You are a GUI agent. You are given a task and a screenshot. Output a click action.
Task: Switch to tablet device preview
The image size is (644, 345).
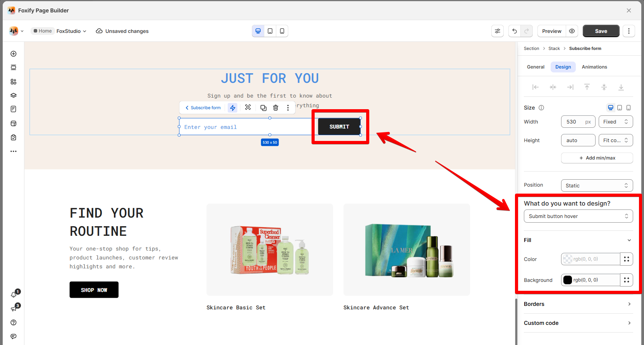270,31
